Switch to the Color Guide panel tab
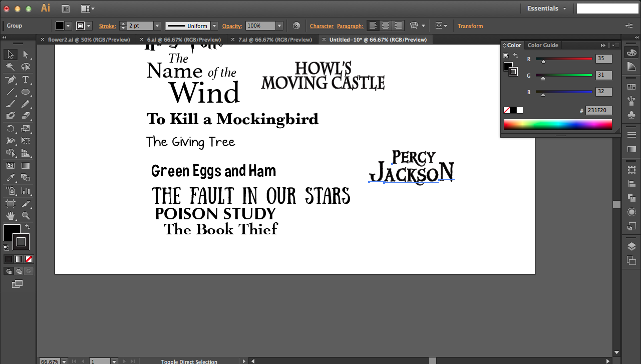 click(x=543, y=45)
